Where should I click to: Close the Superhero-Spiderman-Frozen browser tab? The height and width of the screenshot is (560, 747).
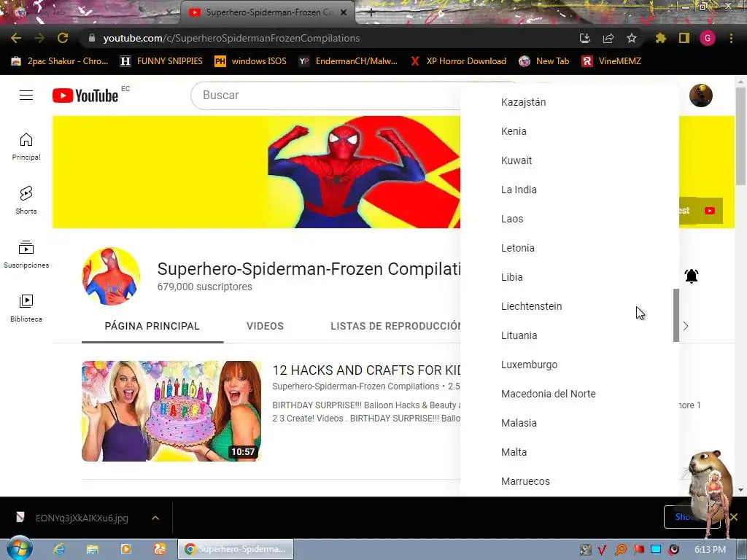coord(344,12)
